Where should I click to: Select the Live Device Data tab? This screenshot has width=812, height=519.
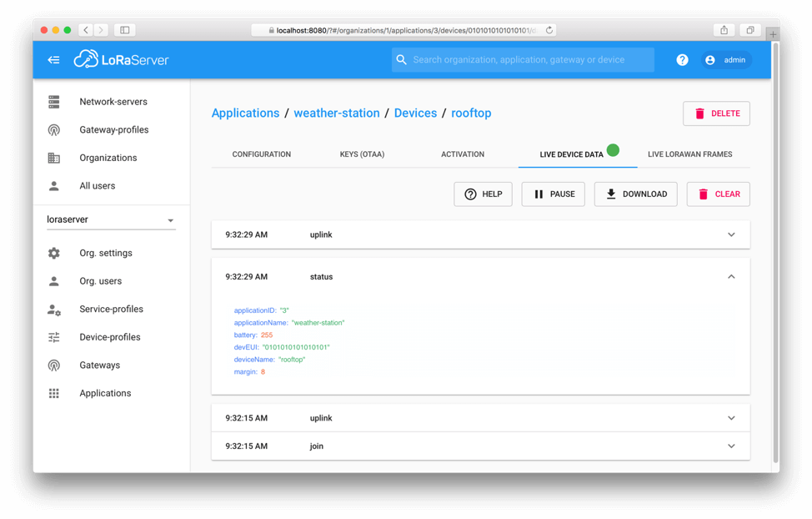click(x=578, y=154)
